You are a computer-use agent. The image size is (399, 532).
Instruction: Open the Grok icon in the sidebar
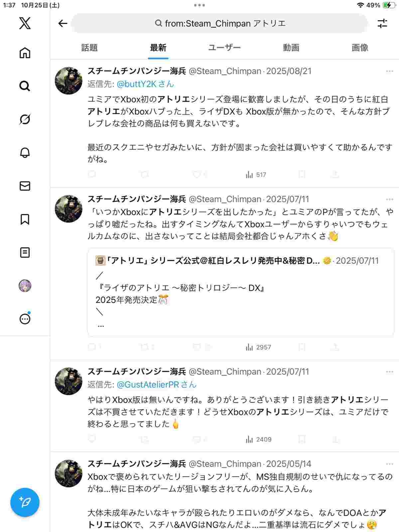point(25,119)
